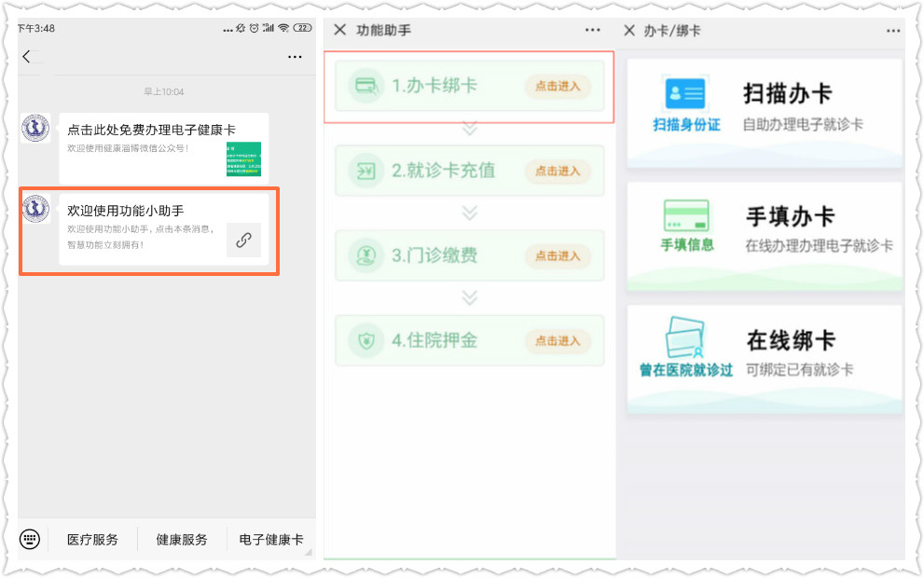924x578 pixels.
Task: Click 点击进入 for 3.门诊缴费
Action: (x=558, y=255)
